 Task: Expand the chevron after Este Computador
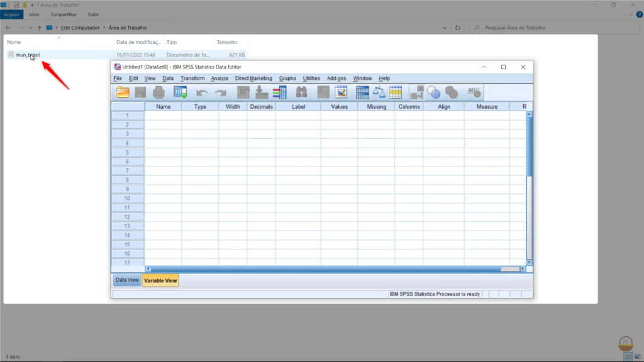pos(104,28)
